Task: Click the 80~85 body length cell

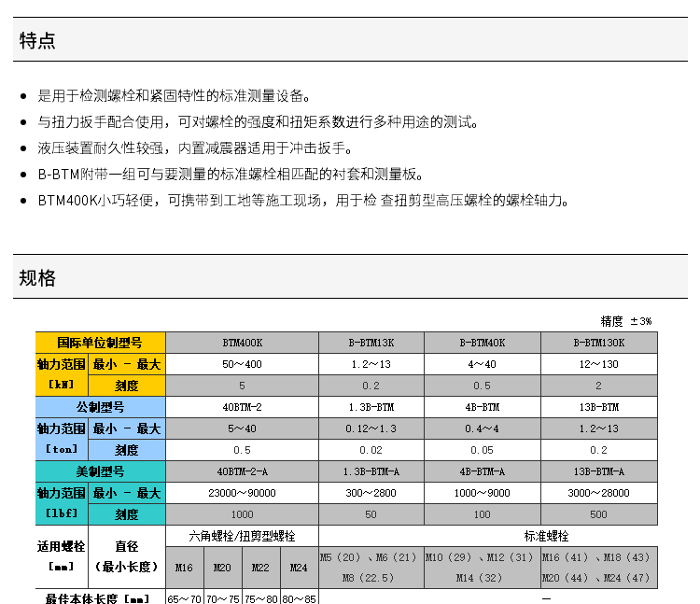Action: (299, 597)
